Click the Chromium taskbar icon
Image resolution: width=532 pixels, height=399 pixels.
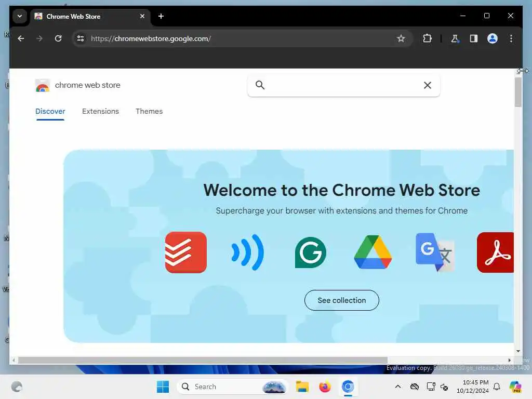(348, 387)
